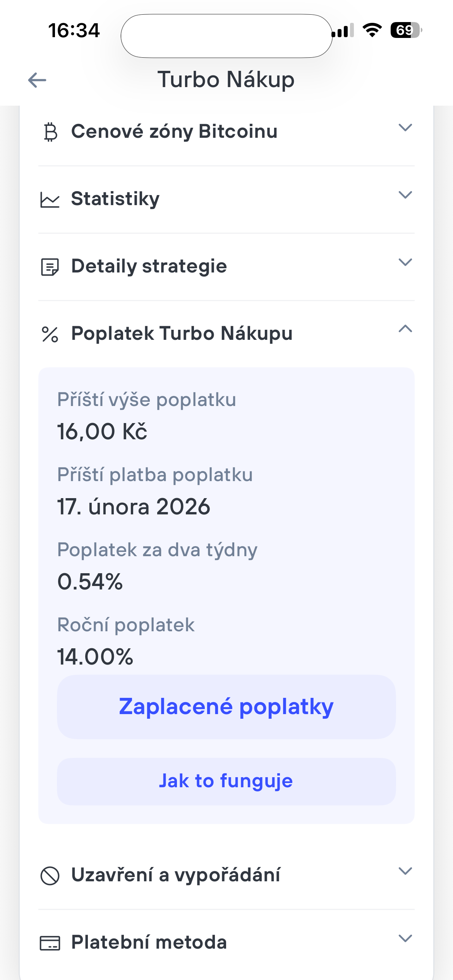Open the Statistiky section title
The height and width of the screenshot is (980, 453).
(115, 199)
